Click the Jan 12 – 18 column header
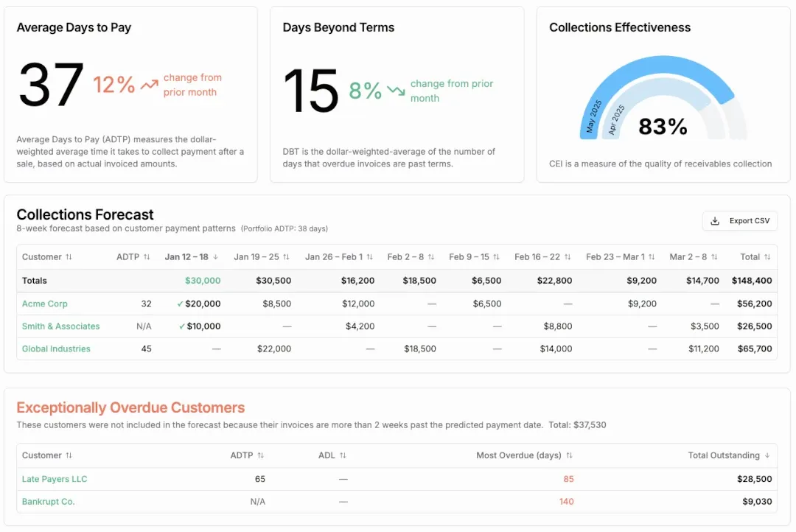The width and height of the screenshot is (796, 532). tap(186, 257)
